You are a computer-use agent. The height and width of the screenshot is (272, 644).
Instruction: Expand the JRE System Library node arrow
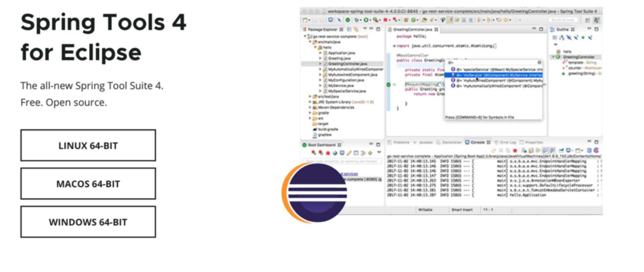coord(310,102)
